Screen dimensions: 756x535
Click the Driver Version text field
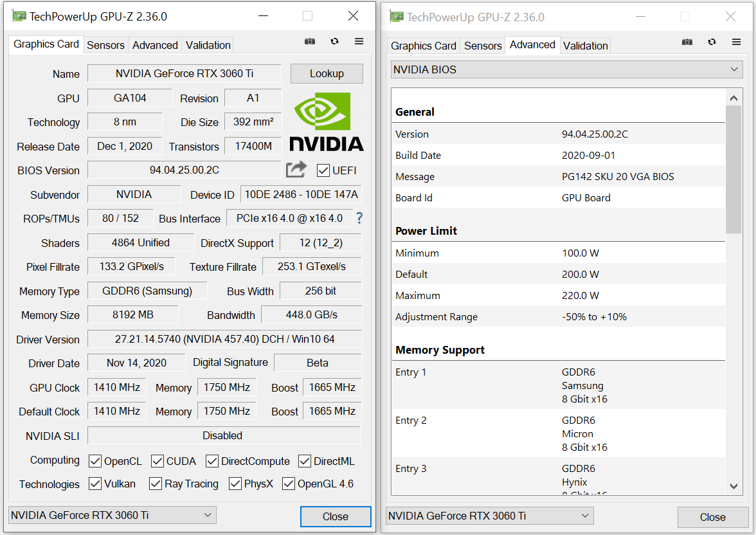click(x=224, y=339)
